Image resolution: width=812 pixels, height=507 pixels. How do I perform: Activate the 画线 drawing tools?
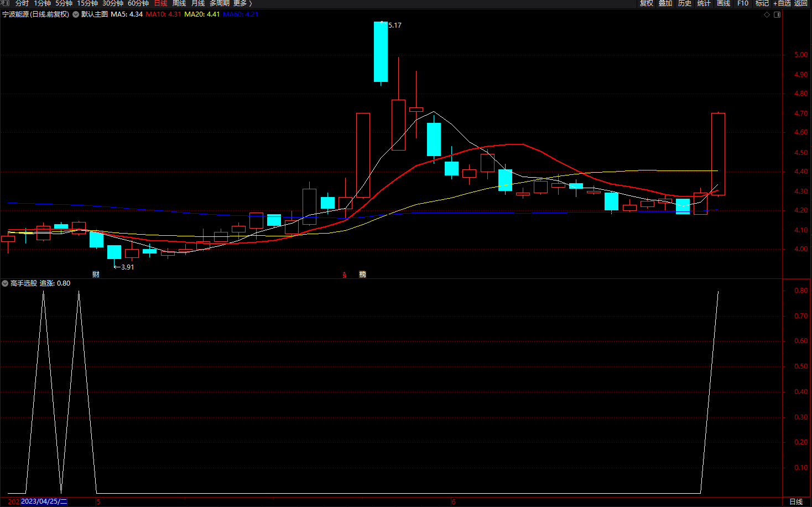pos(723,3)
